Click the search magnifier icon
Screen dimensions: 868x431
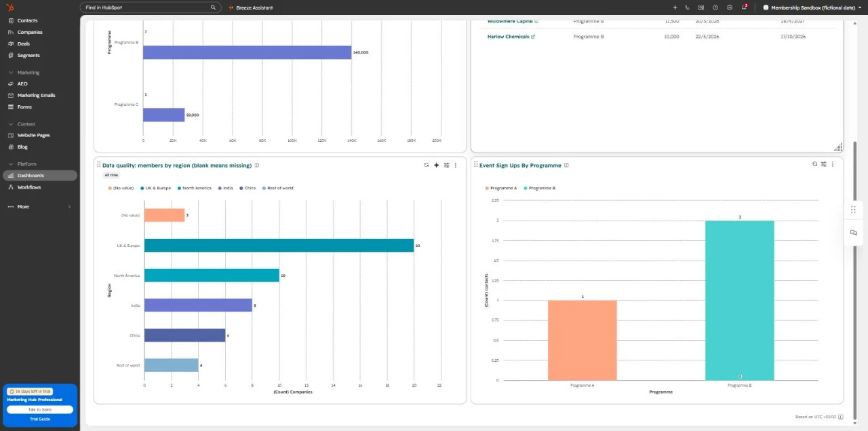[213, 7]
